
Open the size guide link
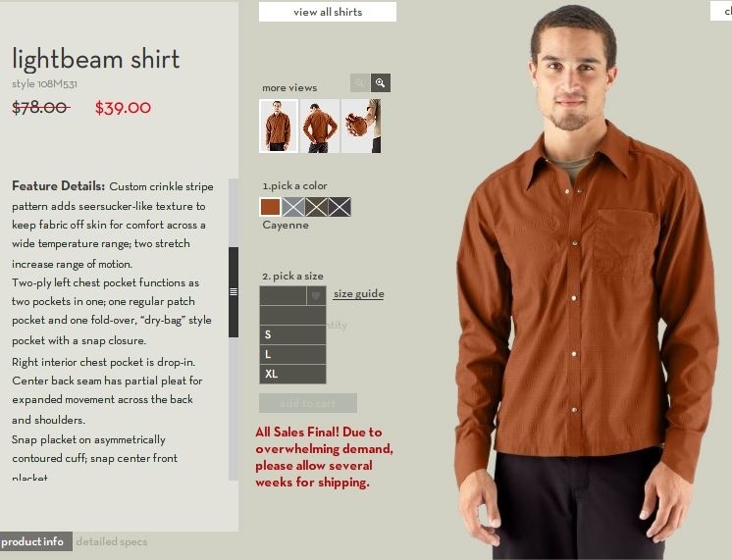(x=358, y=294)
